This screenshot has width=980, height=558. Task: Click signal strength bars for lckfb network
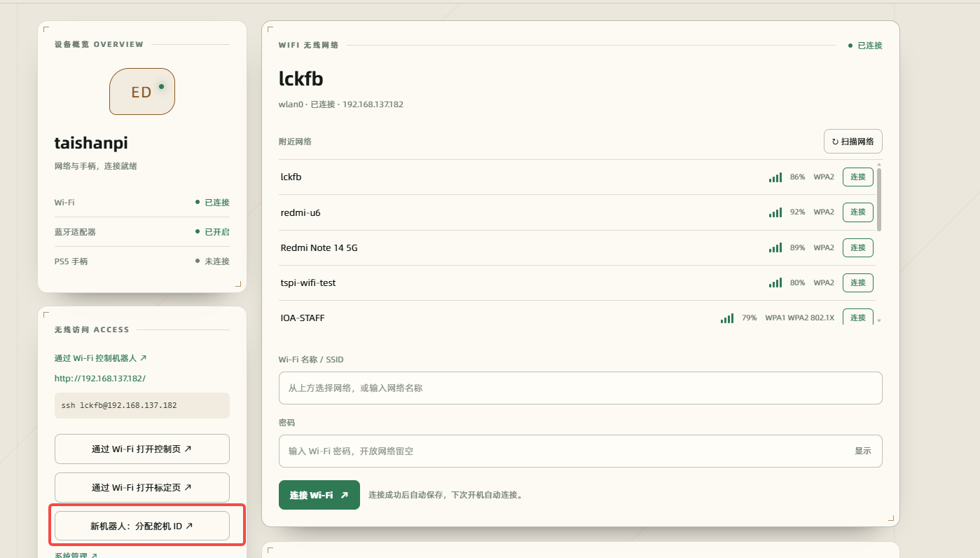(775, 177)
